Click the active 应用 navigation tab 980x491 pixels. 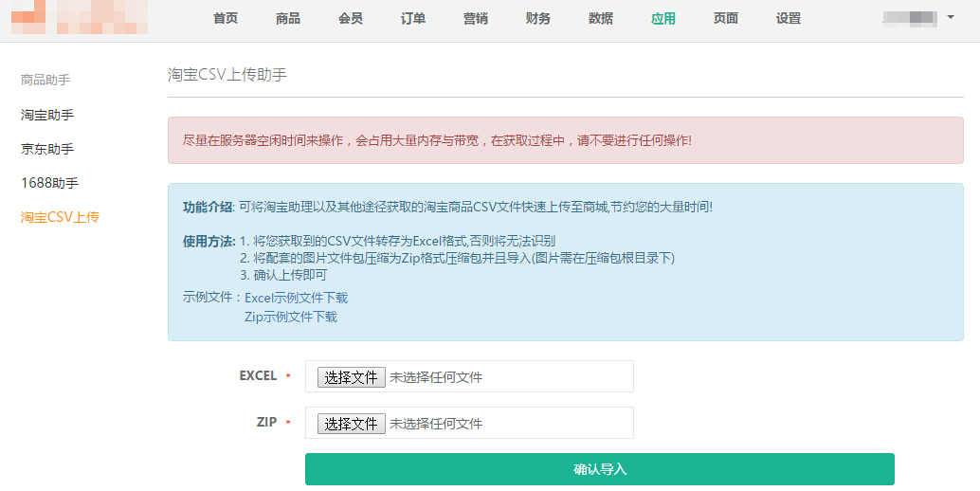pyautogui.click(x=663, y=19)
